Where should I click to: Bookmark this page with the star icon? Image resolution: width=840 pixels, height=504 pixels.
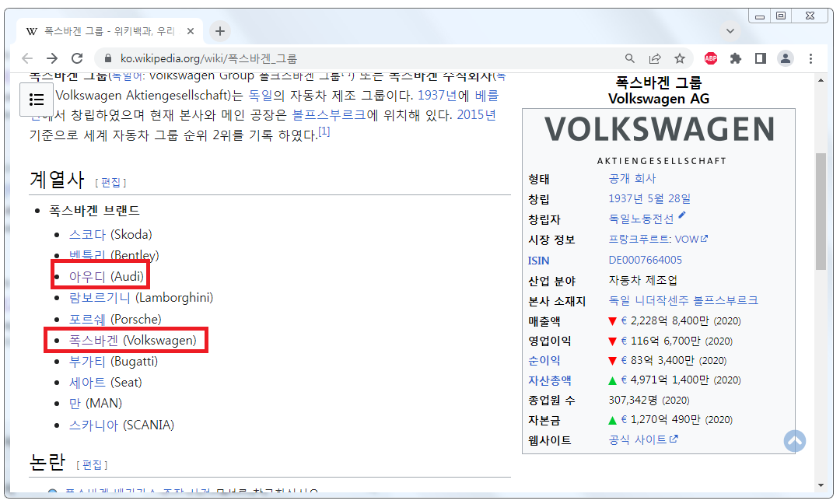[x=679, y=58]
